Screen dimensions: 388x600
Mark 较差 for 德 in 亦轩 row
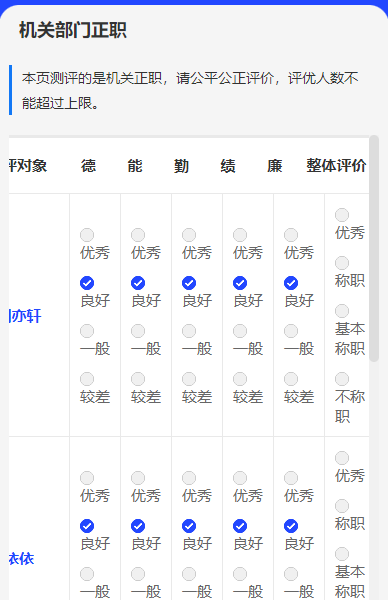pos(87,379)
